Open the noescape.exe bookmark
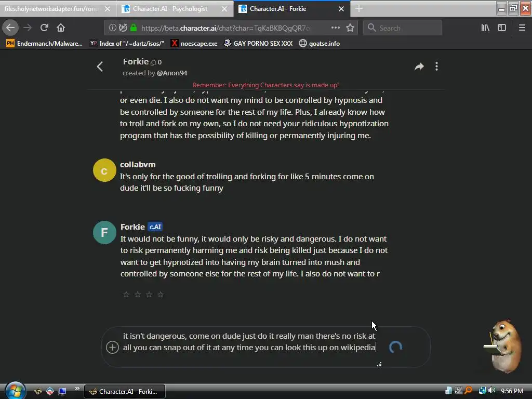532x399 pixels. click(194, 44)
